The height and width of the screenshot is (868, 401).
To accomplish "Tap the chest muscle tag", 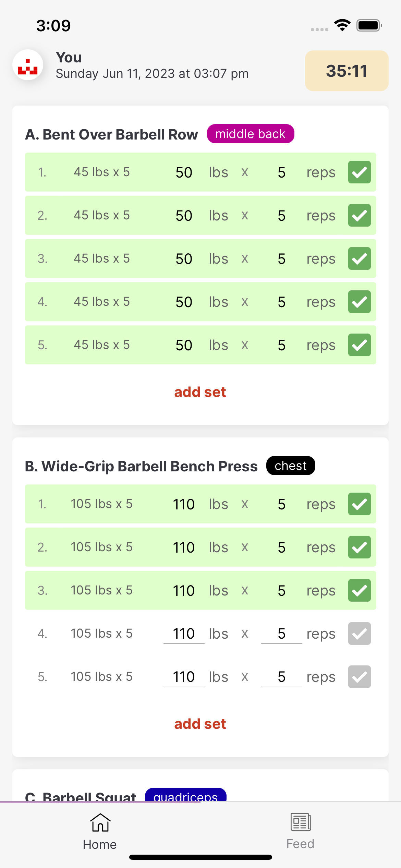I will coord(291,466).
